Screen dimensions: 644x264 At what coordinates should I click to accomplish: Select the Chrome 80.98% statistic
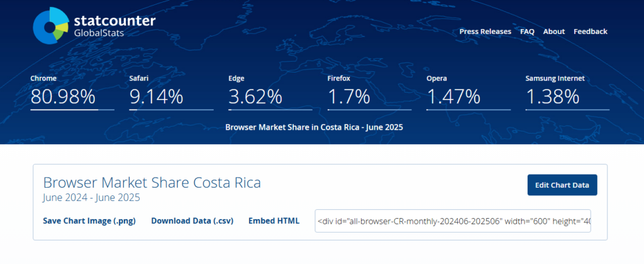coord(72,93)
